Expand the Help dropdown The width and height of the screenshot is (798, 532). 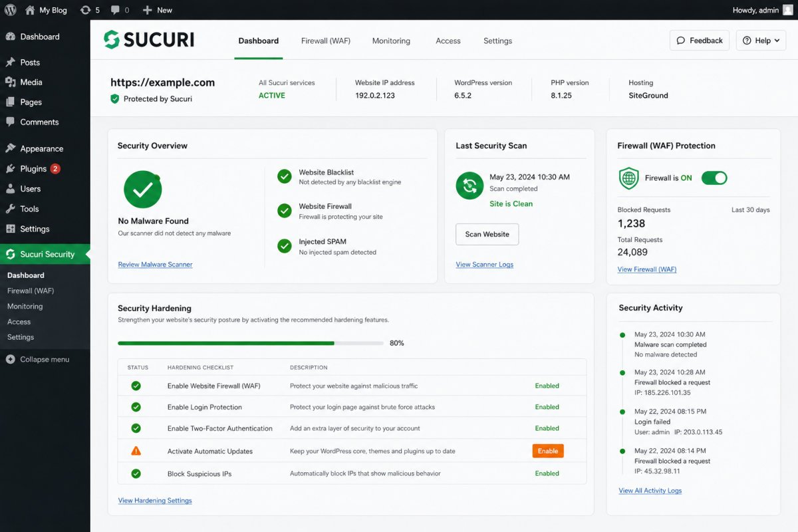click(761, 41)
